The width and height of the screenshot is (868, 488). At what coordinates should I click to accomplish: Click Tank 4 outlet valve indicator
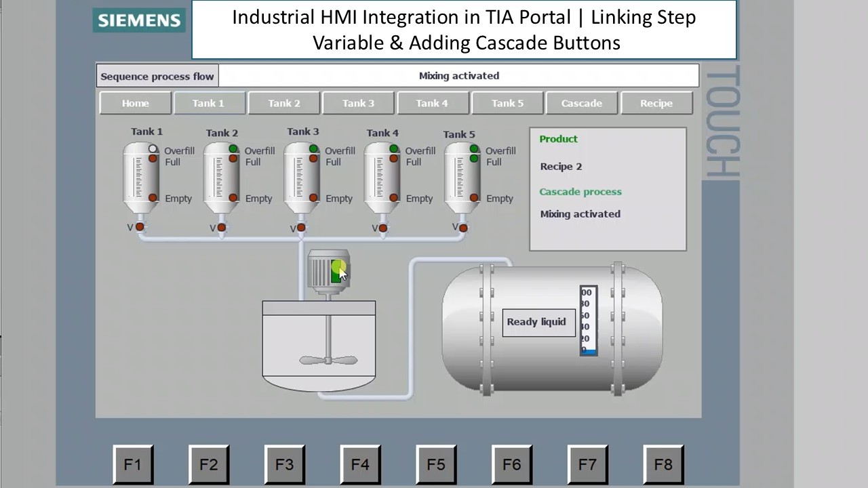tap(382, 228)
